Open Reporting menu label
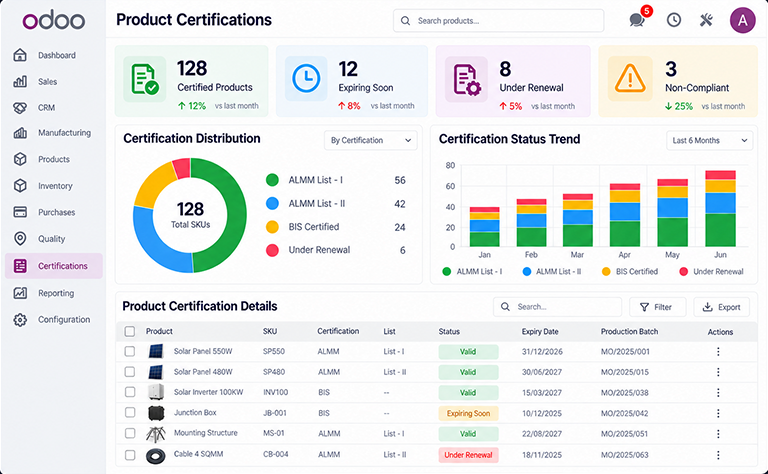The height and width of the screenshot is (474, 768). pyautogui.click(x=56, y=293)
